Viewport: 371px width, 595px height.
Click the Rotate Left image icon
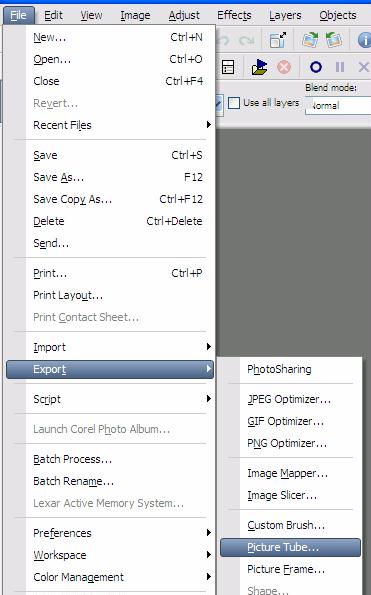tap(334, 39)
